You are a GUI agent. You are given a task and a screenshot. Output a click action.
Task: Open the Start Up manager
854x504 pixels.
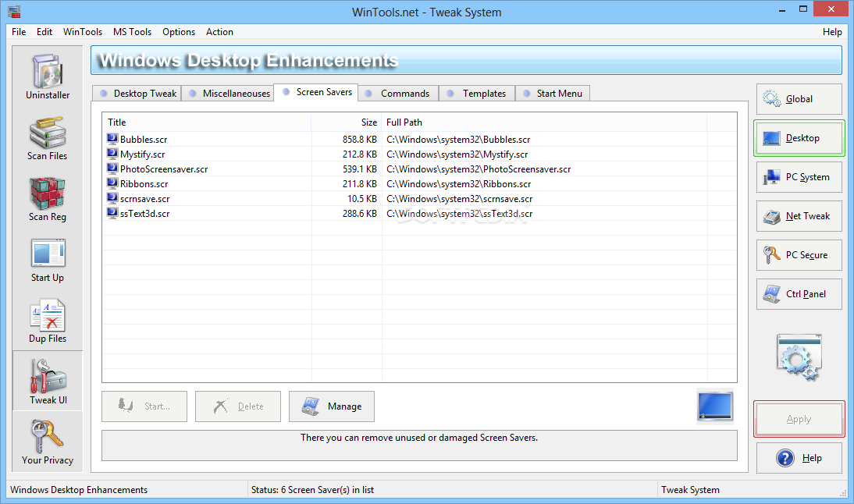coord(48,260)
